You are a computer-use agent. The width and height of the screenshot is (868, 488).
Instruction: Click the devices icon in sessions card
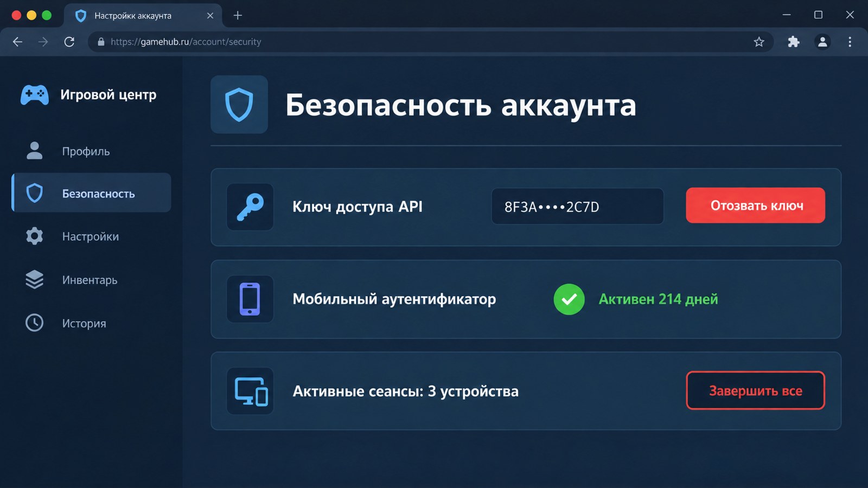tap(250, 391)
